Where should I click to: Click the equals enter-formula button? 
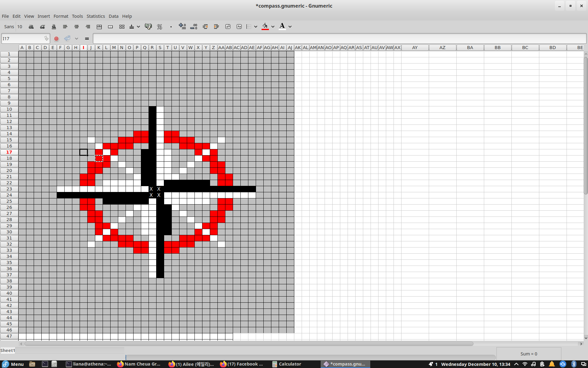pos(87,39)
